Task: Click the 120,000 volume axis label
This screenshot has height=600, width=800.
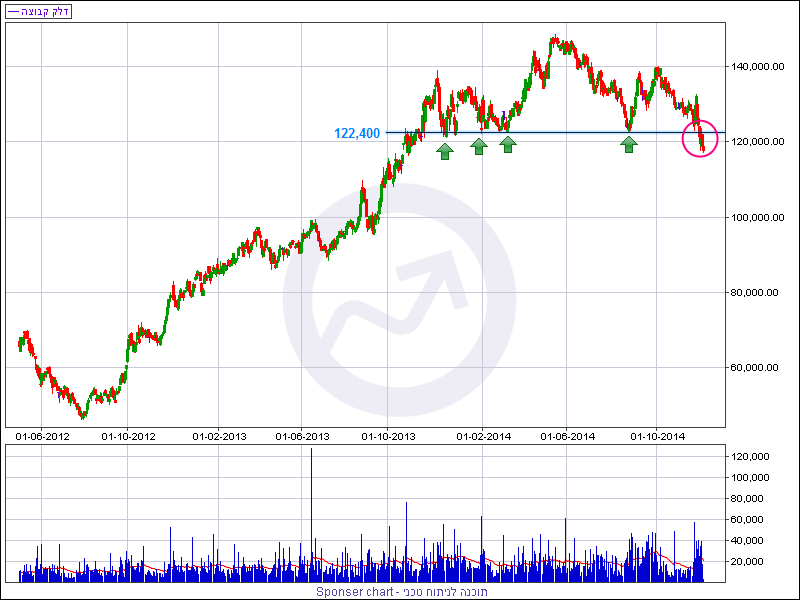Action: 750,457
